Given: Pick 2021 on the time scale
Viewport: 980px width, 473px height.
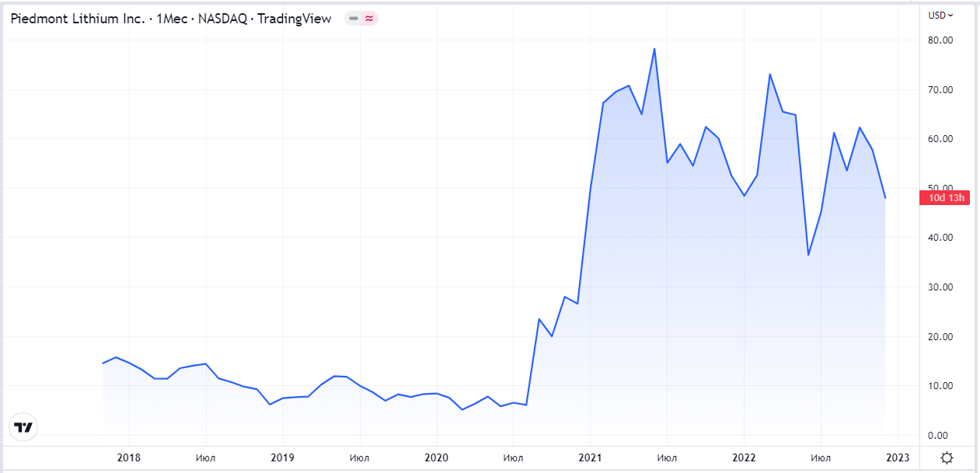Looking at the screenshot, I should click(x=590, y=457).
